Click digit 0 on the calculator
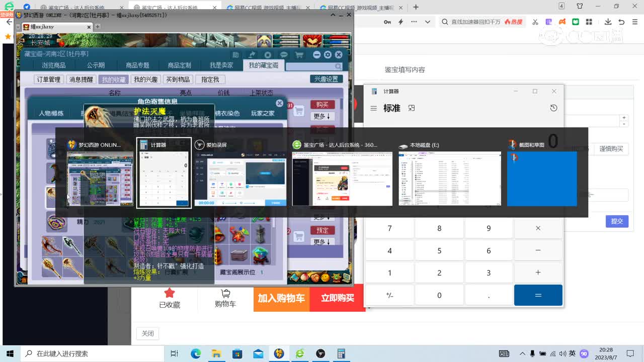This screenshot has width=644, height=362. 439,295
